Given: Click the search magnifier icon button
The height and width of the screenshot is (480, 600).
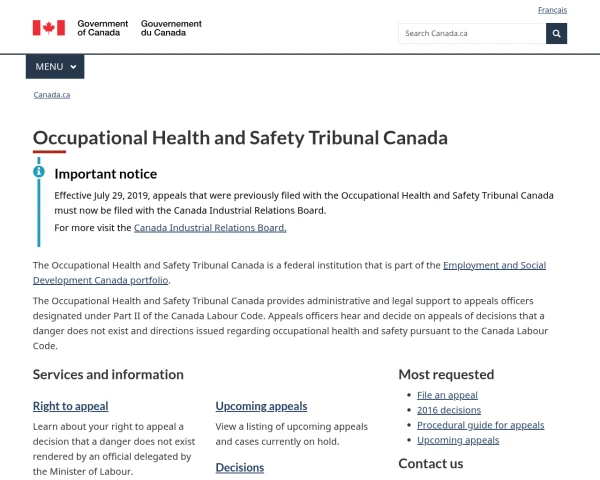Looking at the screenshot, I should pos(556,34).
